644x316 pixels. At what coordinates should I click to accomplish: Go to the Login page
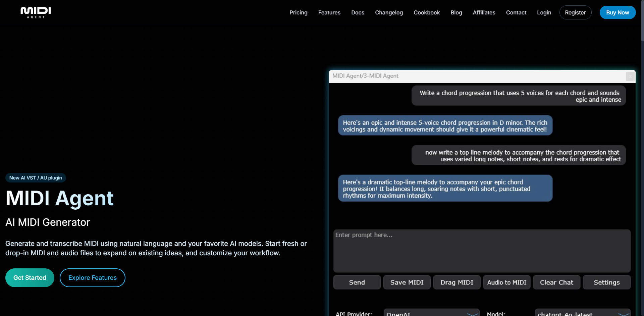(x=544, y=12)
